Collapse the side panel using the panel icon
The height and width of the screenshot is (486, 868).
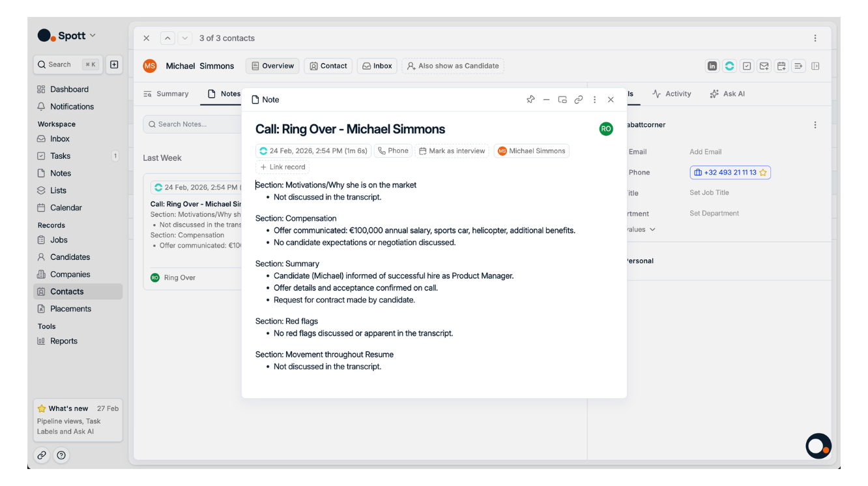tap(815, 66)
